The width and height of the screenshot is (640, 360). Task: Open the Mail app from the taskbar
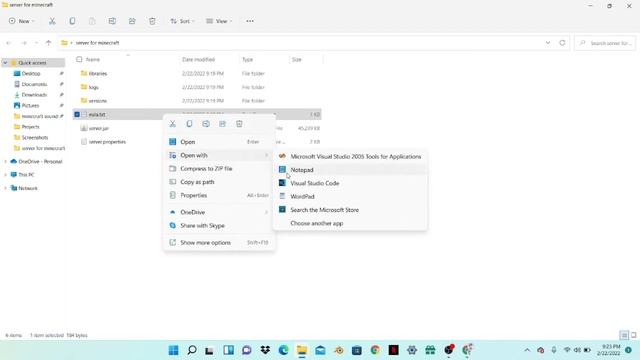coord(320,350)
